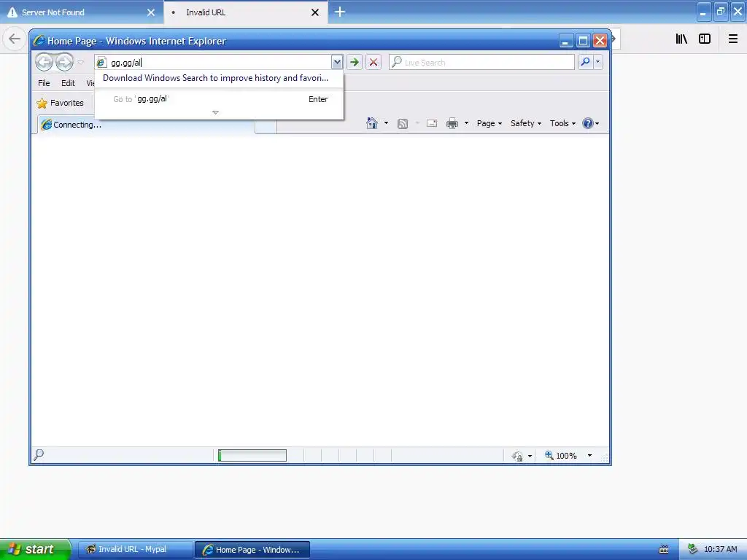The height and width of the screenshot is (560, 747).
Task: Click Mypal back navigation arrow
Action: point(15,39)
